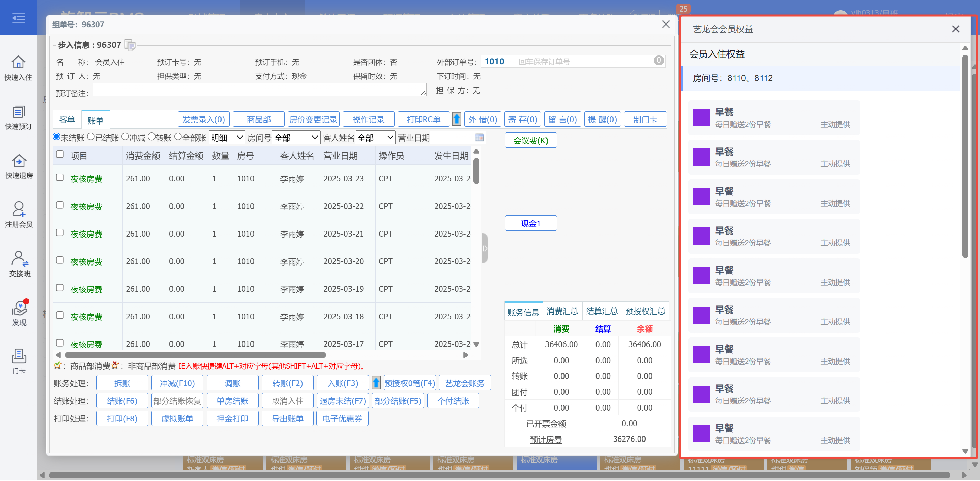Switch to the 消费汇总 tab
The height and width of the screenshot is (481, 980).
[562, 311]
